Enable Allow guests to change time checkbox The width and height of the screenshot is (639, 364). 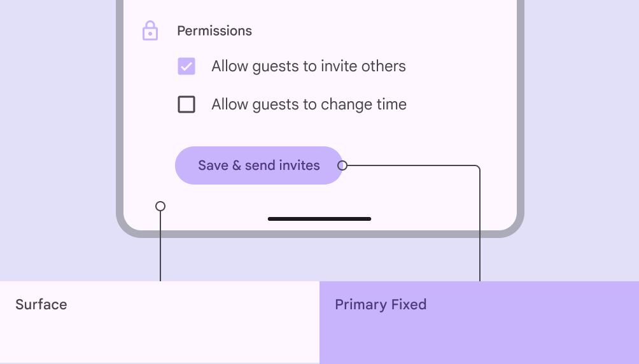pyautogui.click(x=186, y=104)
